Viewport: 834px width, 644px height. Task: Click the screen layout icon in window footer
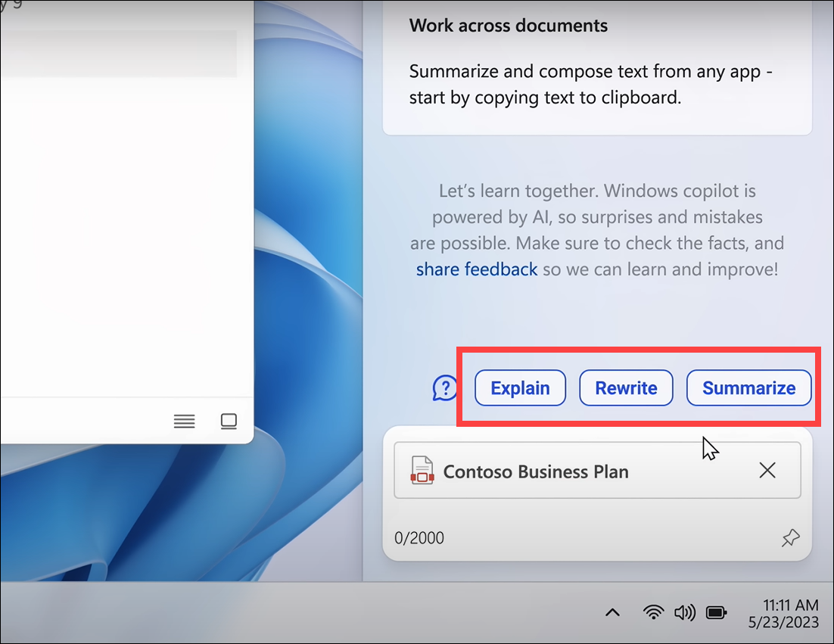229,422
